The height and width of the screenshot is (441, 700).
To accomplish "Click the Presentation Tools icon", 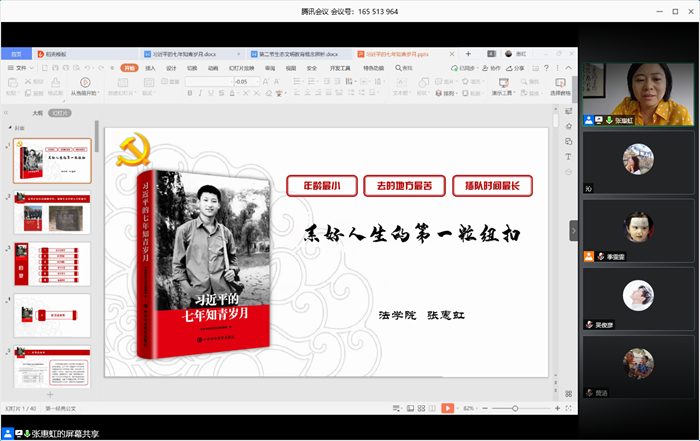I will (504, 82).
